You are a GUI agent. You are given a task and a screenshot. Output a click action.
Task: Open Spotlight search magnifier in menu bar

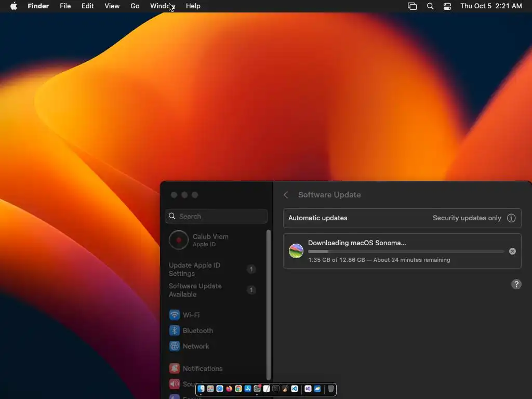[x=430, y=6]
